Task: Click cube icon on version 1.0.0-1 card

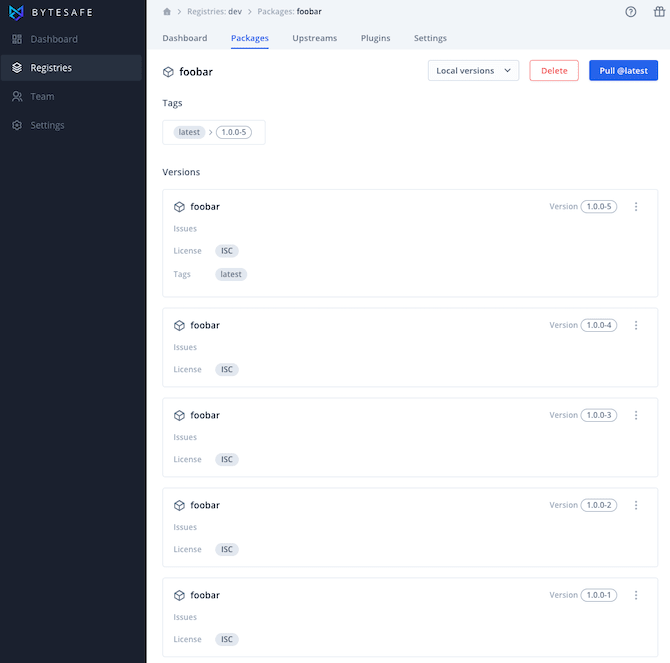Action: click(179, 596)
